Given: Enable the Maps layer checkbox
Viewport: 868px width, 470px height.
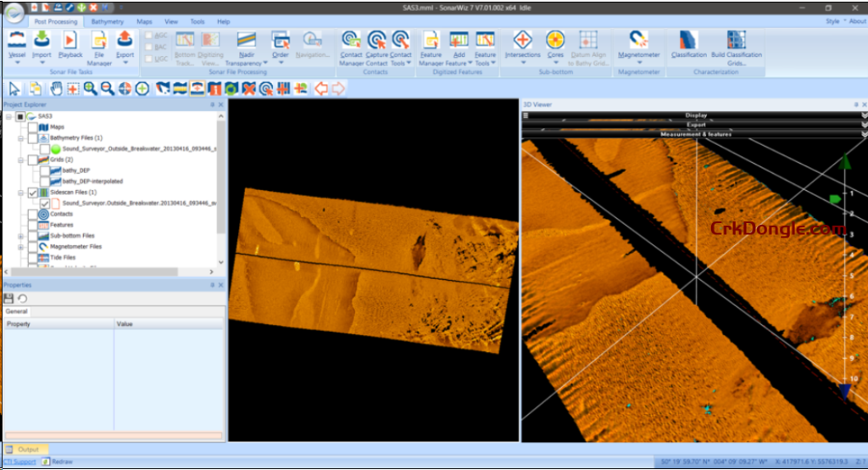Looking at the screenshot, I should pyautogui.click(x=33, y=126).
